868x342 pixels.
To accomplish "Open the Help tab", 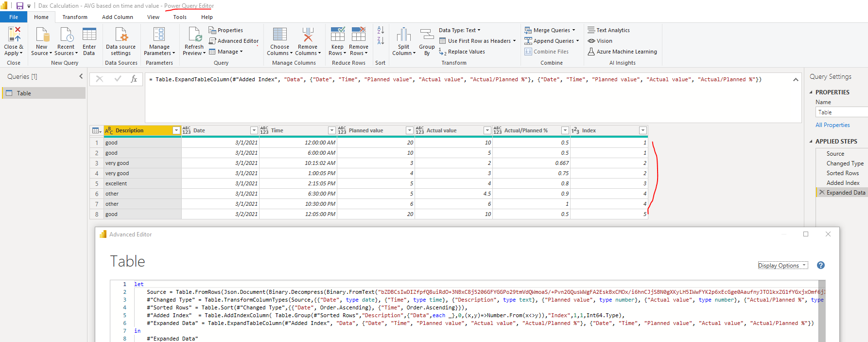I will 207,17.
